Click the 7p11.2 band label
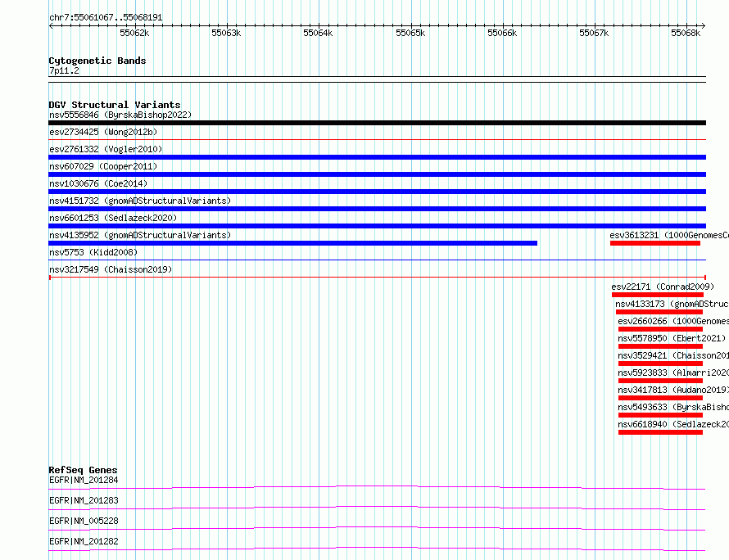The height and width of the screenshot is (560, 729). [64, 70]
